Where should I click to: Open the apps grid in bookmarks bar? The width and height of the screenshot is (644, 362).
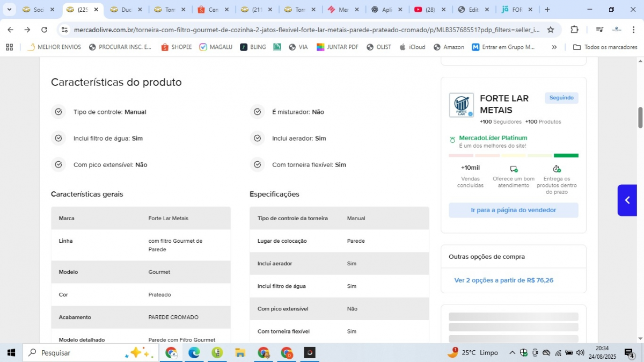tap(9, 47)
